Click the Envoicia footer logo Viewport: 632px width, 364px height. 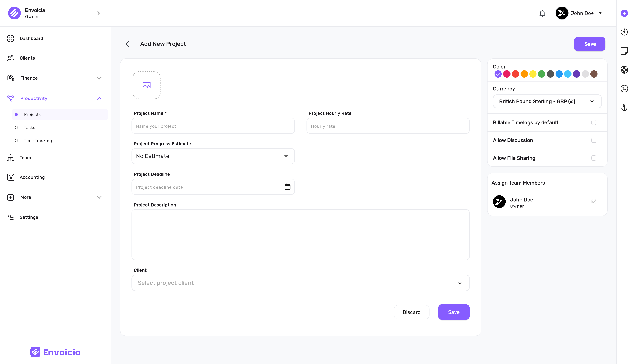pyautogui.click(x=55, y=352)
